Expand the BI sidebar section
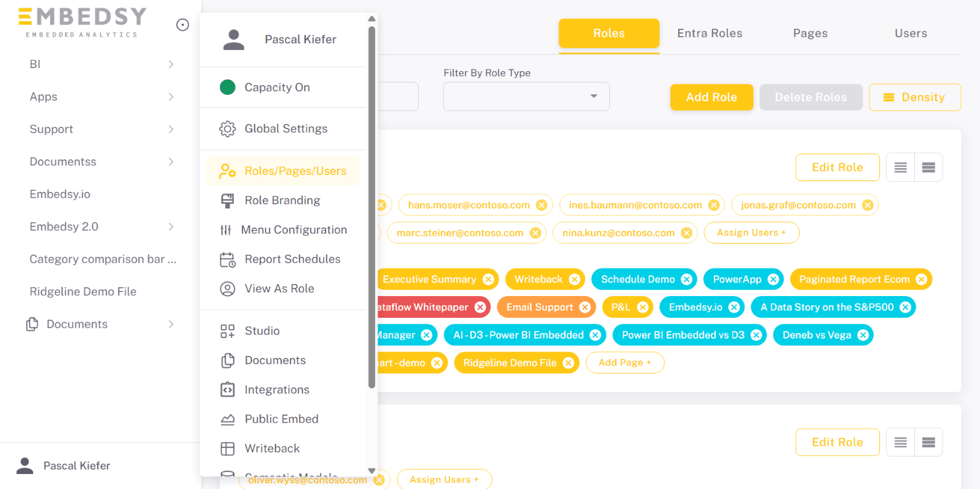 [171, 64]
